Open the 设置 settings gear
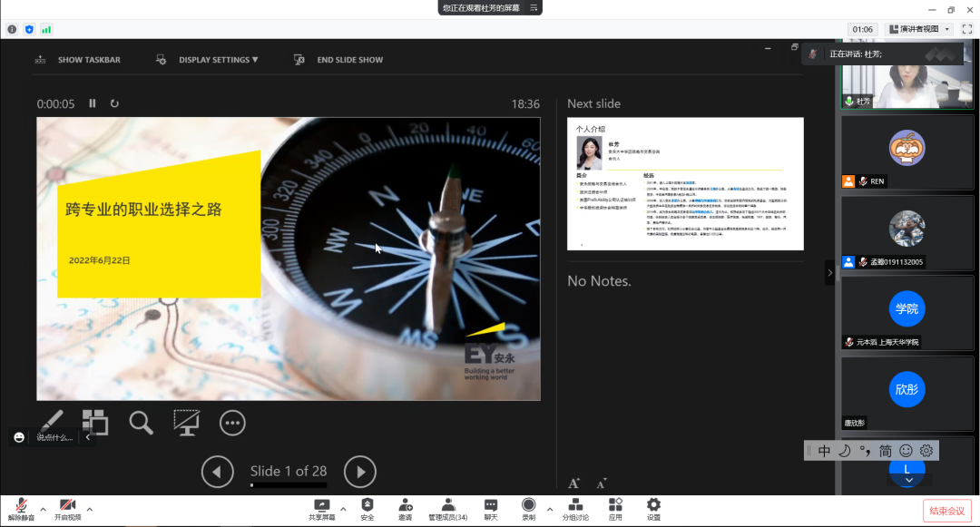 click(x=653, y=508)
